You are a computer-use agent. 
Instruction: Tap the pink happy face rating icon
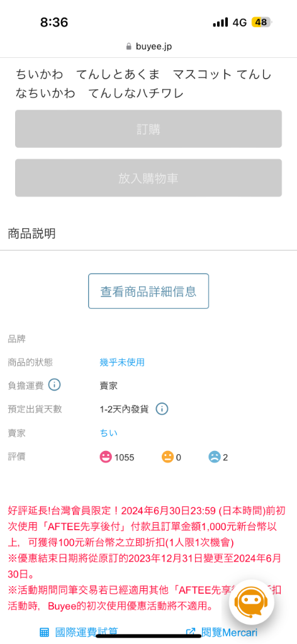[x=106, y=457]
